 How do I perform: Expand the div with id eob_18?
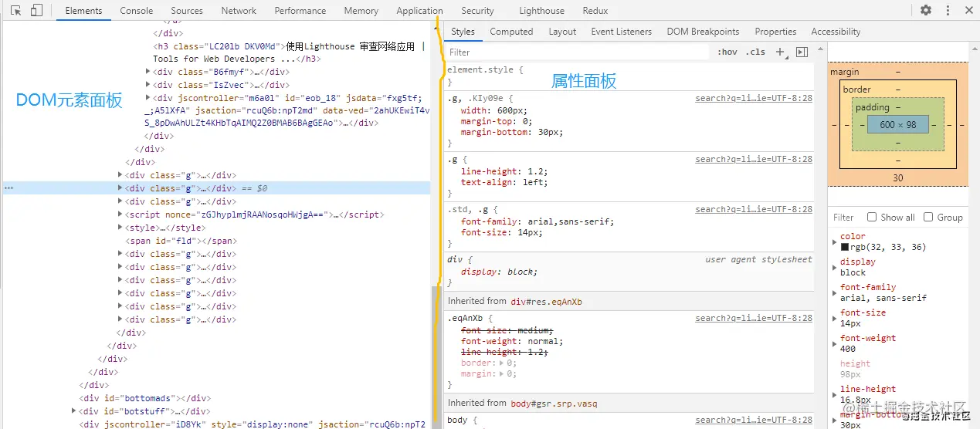click(148, 98)
